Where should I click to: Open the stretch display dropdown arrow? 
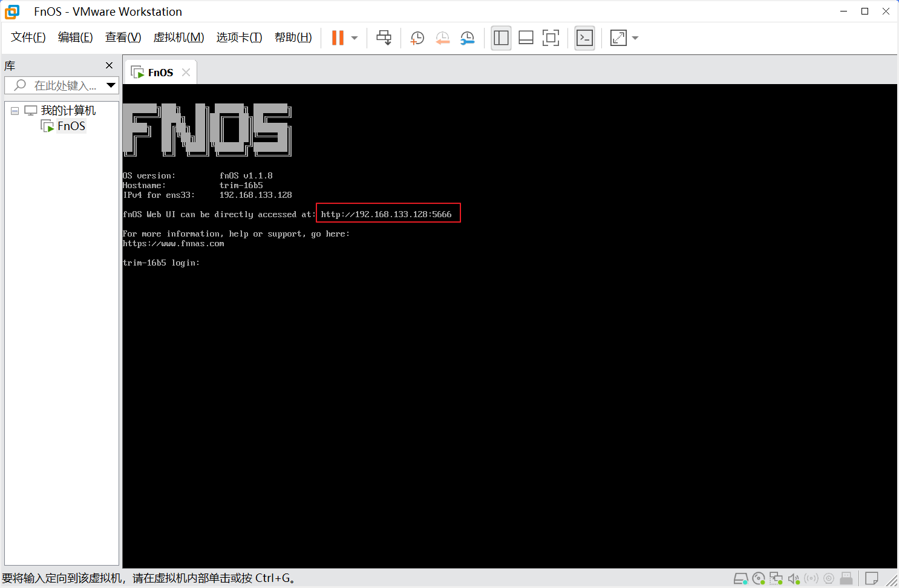[635, 38]
